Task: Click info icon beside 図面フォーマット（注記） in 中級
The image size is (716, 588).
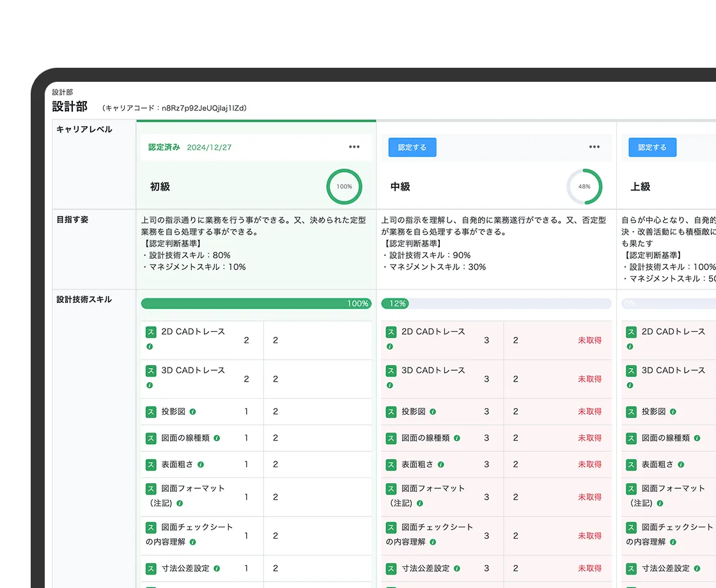Action: 419,504
